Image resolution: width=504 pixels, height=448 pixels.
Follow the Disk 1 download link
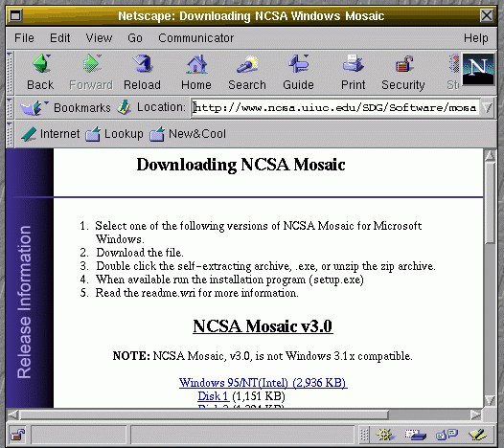[x=213, y=396]
